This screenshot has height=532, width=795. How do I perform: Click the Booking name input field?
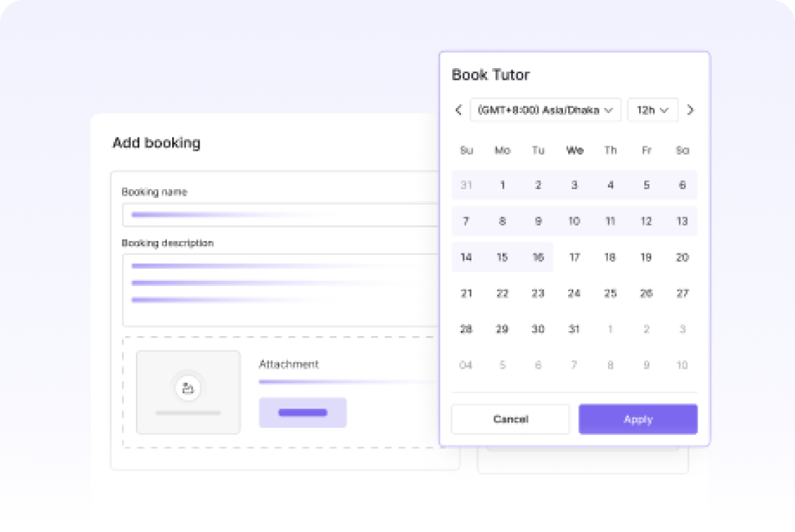[282, 215]
